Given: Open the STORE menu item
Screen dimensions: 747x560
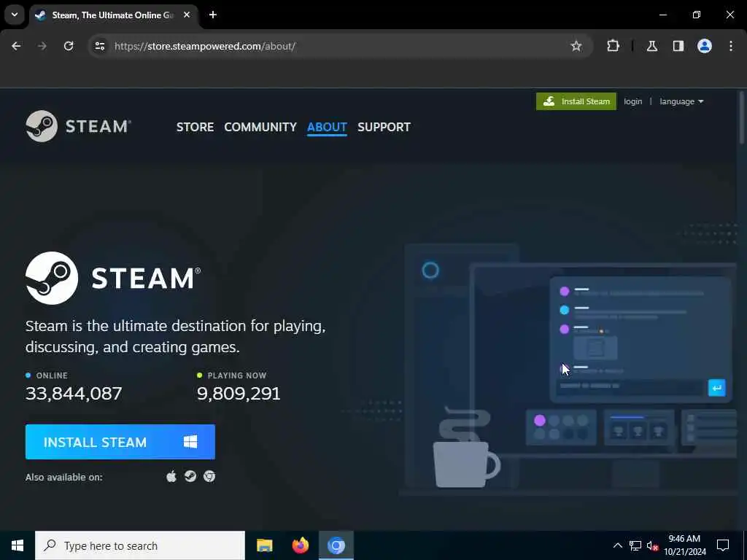Looking at the screenshot, I should point(195,127).
